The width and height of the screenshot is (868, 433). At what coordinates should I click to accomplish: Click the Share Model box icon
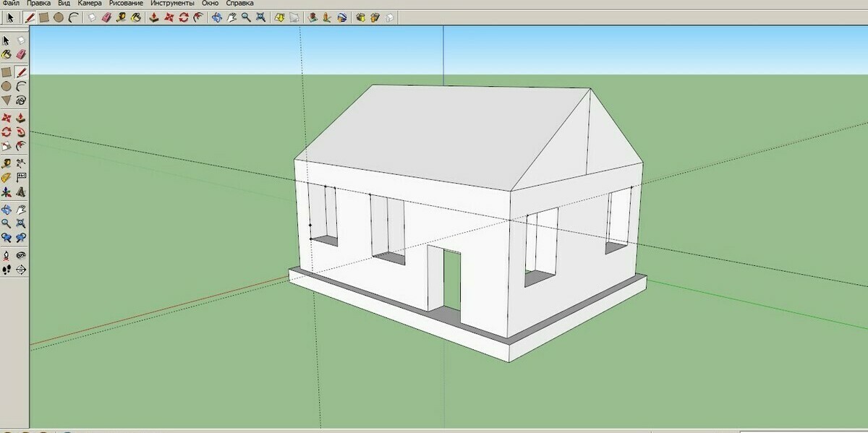(x=375, y=17)
